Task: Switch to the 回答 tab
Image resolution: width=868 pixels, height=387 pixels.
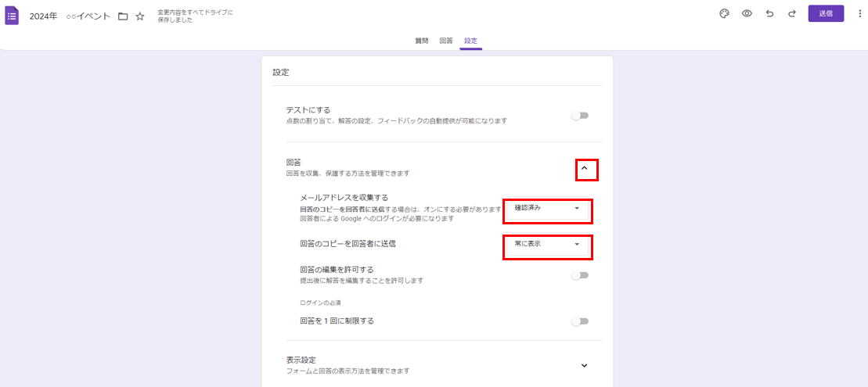Action: (446, 41)
